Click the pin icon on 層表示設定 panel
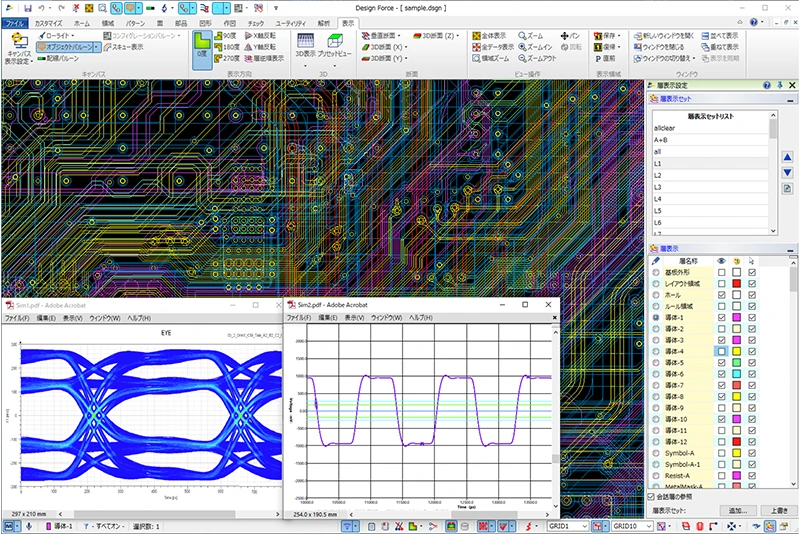Viewport: 800px width, 534px height. (780, 85)
